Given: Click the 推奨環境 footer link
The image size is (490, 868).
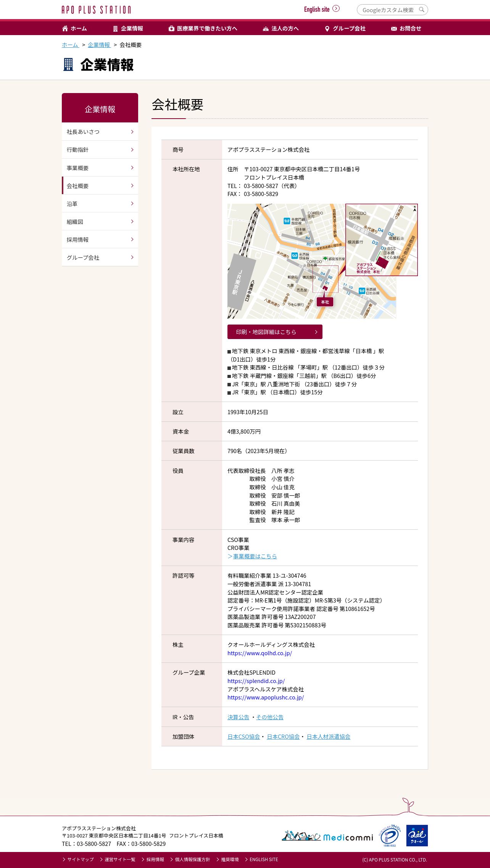Looking at the screenshot, I should coord(228,860).
